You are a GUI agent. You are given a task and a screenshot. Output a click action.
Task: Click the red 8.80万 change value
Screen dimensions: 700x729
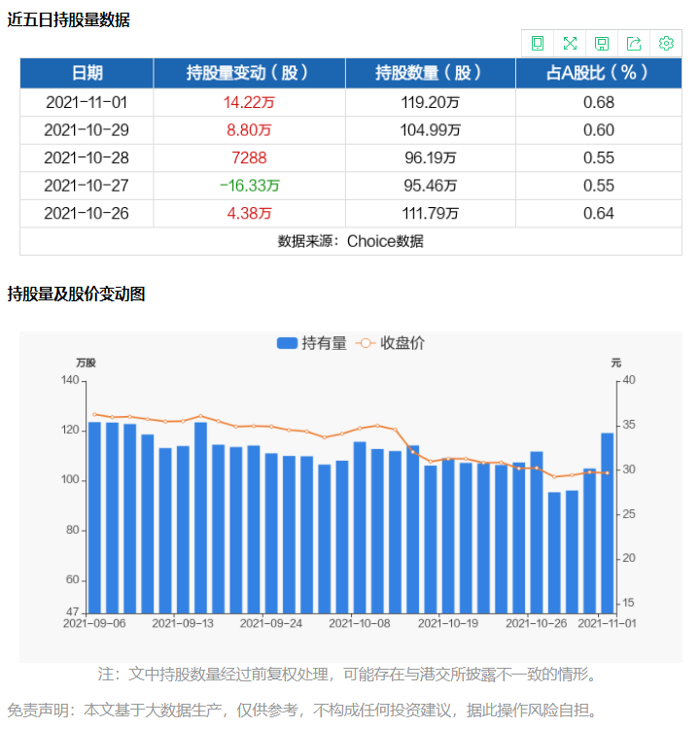249,130
